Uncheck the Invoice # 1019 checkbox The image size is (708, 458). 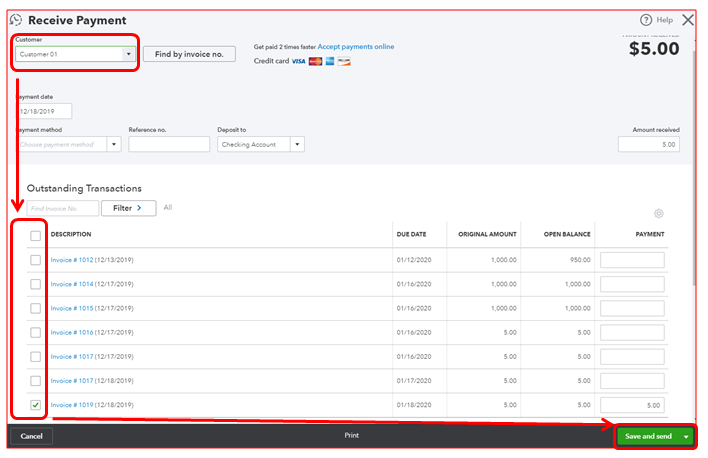point(35,405)
